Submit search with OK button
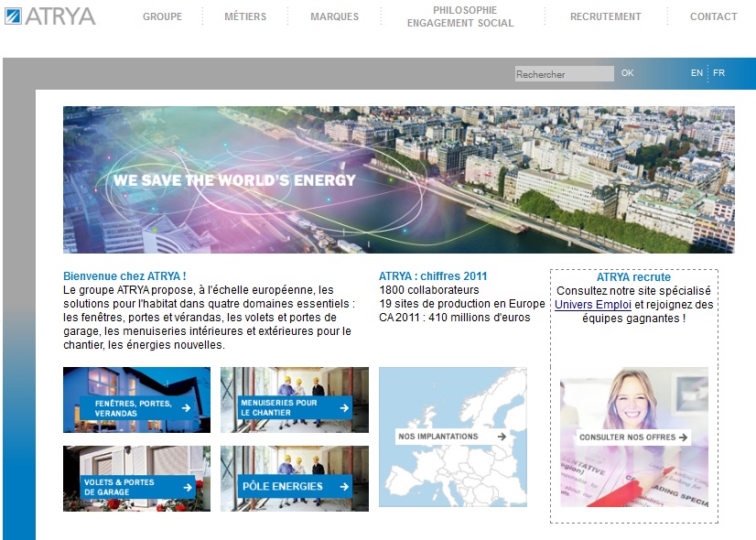Viewport: 756px width, 540px height. coord(627,73)
